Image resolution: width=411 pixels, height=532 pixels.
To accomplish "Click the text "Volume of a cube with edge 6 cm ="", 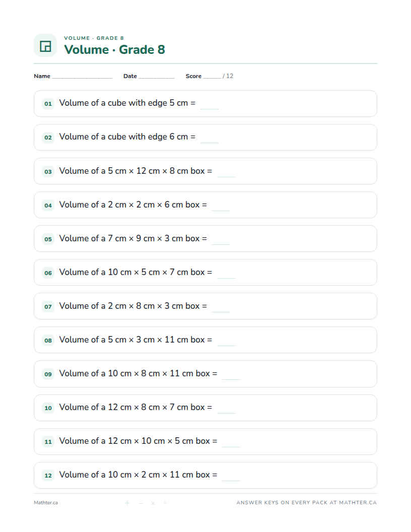I will click(x=127, y=137).
